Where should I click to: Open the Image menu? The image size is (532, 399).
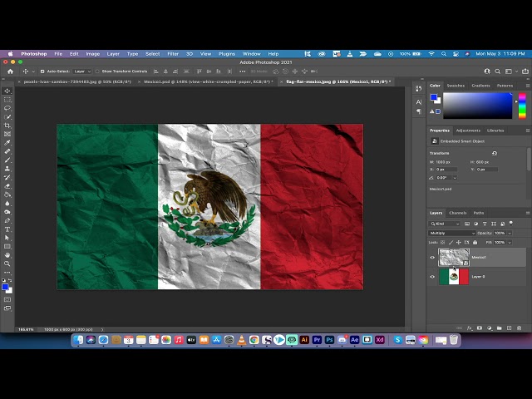(x=92, y=54)
